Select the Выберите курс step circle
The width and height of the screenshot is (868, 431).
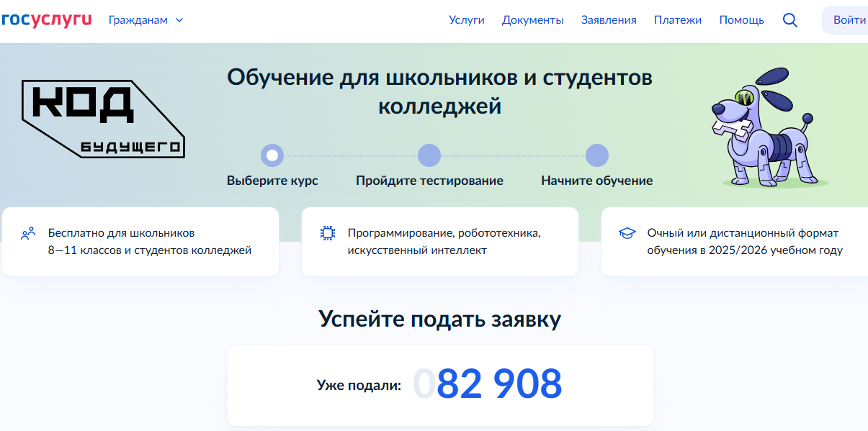(x=272, y=155)
